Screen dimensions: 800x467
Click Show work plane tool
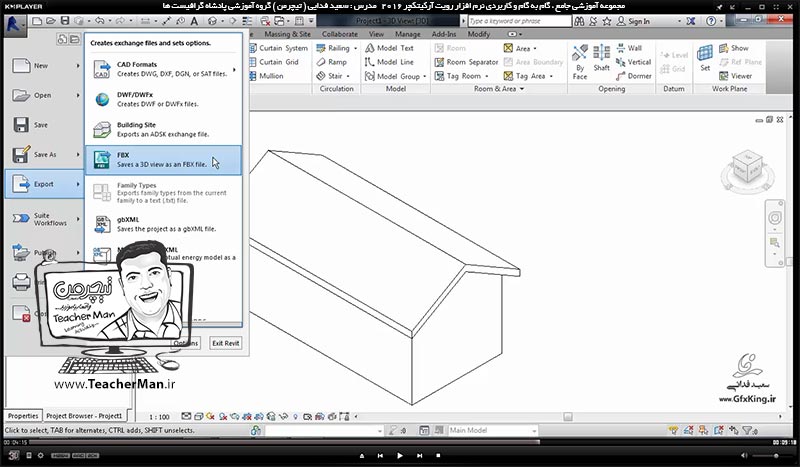coord(734,48)
